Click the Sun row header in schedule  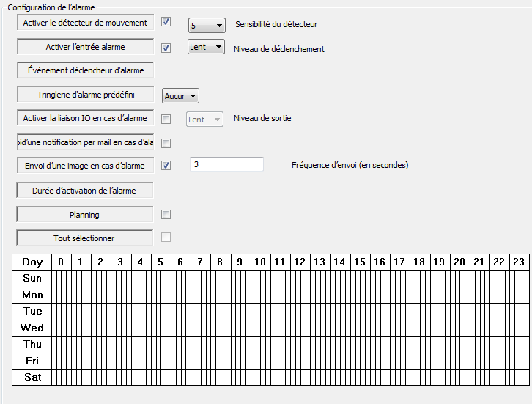[32, 279]
